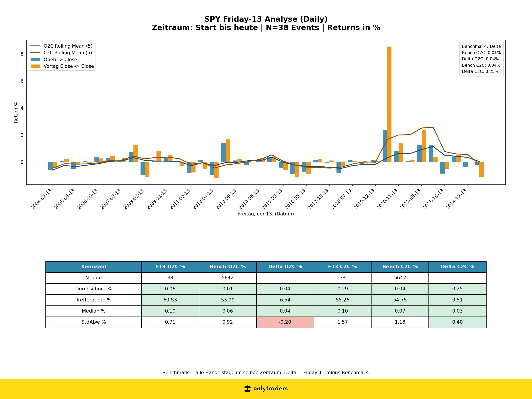This screenshot has height=399, width=532.
Task: Click the Return % y-axis label
Action: [16, 112]
